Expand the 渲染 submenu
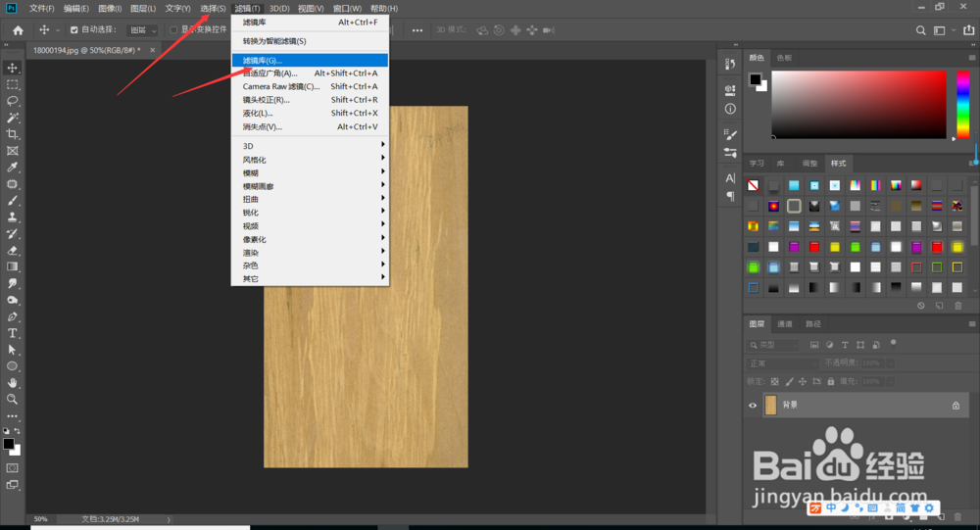The height and width of the screenshot is (530, 980). 310,253
